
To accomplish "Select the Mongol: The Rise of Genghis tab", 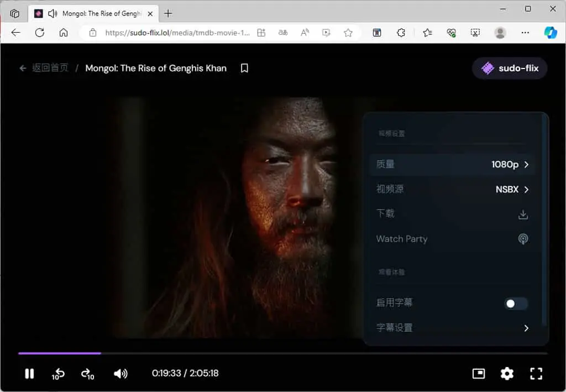I will pyautogui.click(x=93, y=14).
